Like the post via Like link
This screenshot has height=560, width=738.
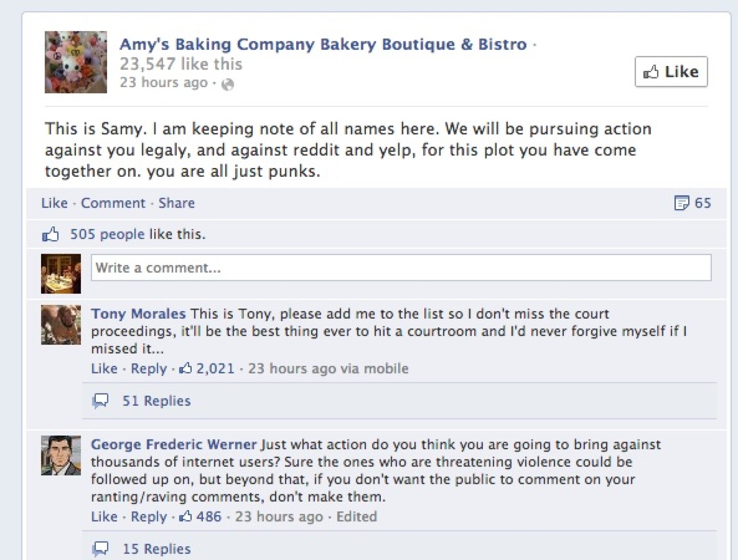point(54,203)
